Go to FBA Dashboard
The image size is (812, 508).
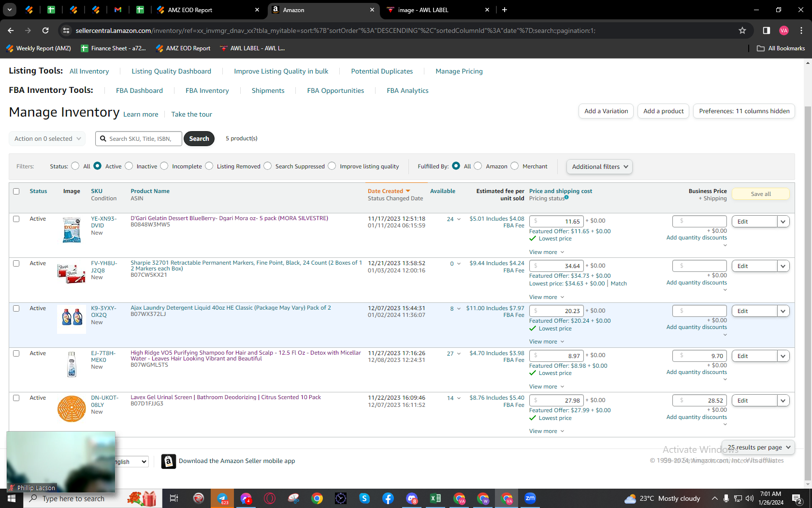(x=139, y=90)
